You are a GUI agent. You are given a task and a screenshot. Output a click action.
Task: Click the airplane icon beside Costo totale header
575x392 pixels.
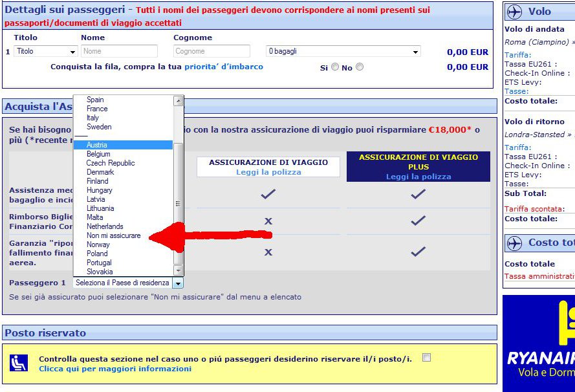[515, 243]
